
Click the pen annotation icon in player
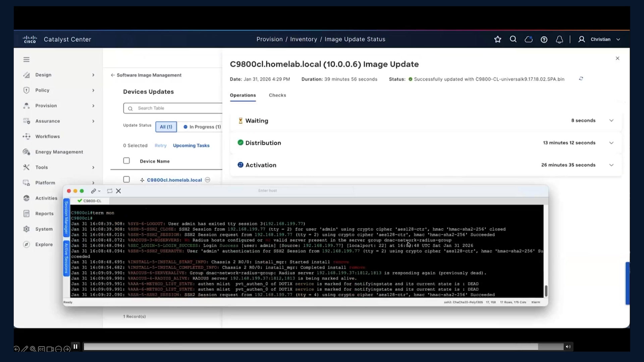point(25,349)
